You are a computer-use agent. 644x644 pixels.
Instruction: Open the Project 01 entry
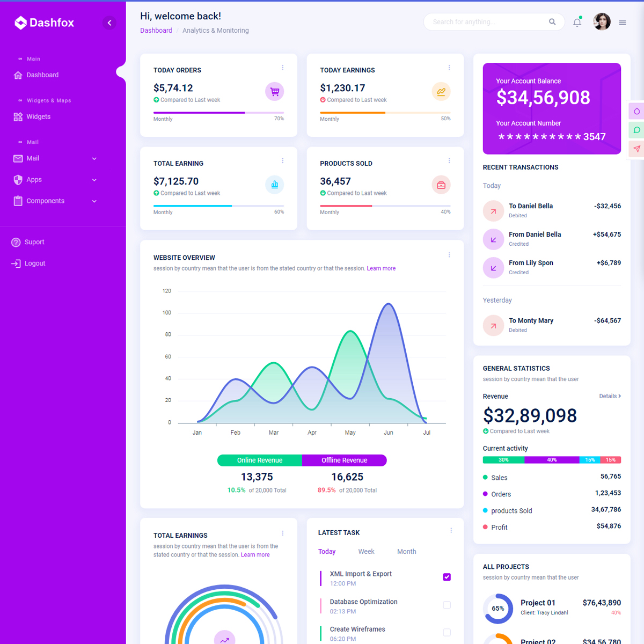pyautogui.click(x=552, y=608)
